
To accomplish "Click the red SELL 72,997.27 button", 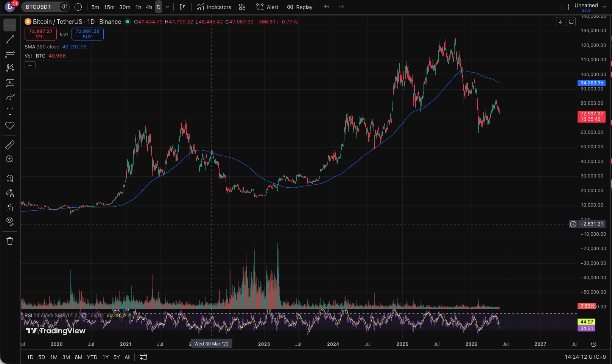I will pos(40,34).
